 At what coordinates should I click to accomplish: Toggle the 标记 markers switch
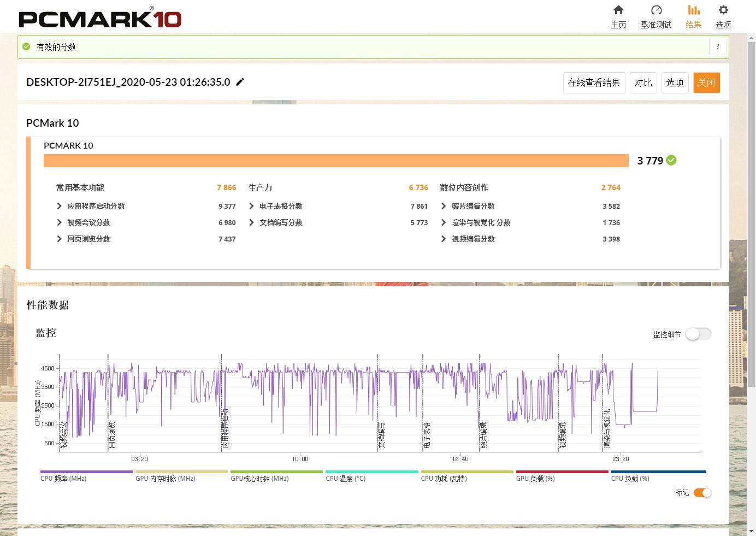click(702, 493)
